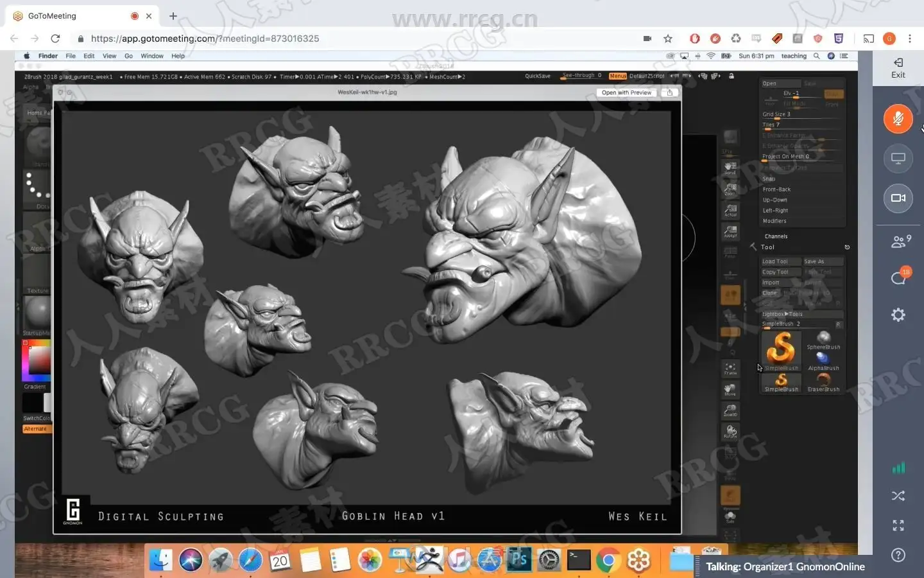Unmute the GoToMeeting microphone button
Image resolution: width=924 pixels, height=578 pixels.
tap(898, 119)
